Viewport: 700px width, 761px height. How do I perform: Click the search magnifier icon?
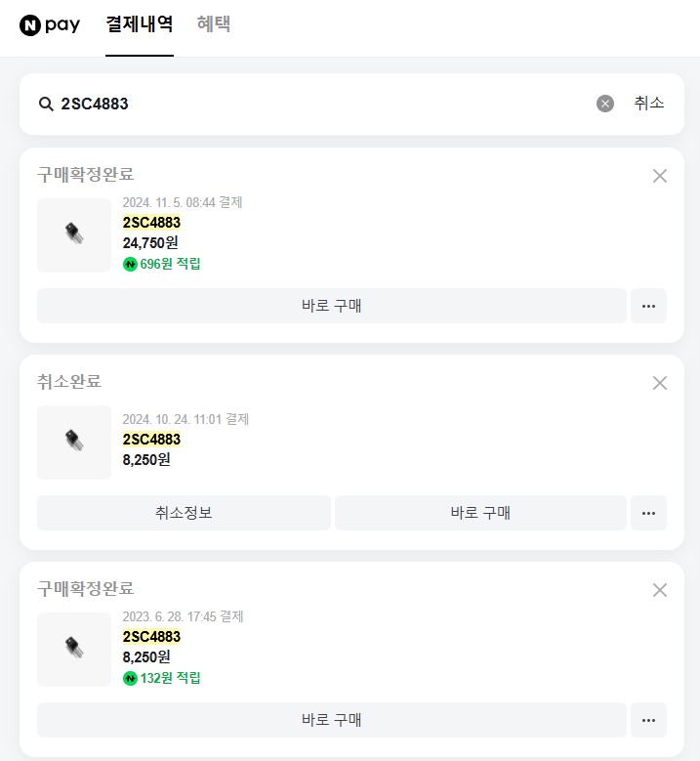[x=45, y=104]
